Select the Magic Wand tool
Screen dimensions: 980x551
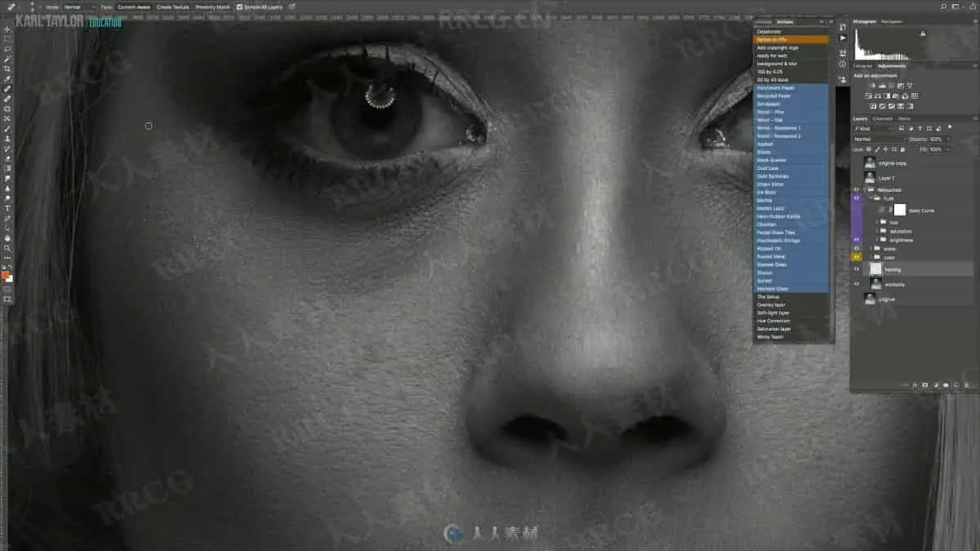7,59
